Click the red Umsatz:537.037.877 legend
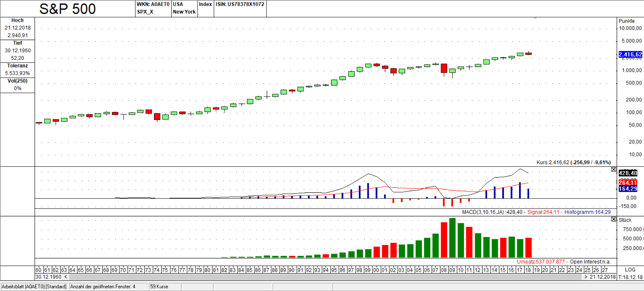This screenshot has height=291, width=644. [541, 262]
